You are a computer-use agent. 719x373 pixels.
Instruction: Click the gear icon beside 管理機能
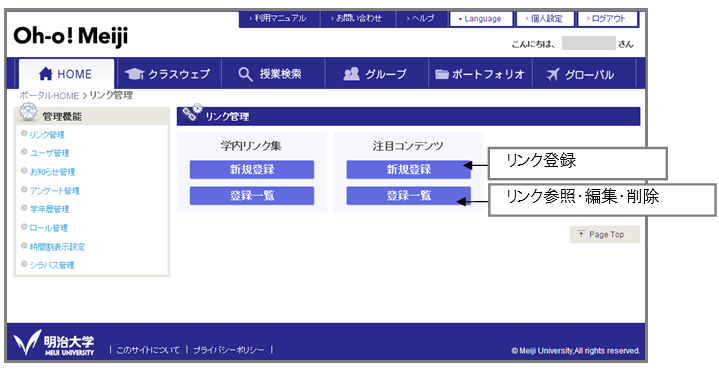(28, 111)
